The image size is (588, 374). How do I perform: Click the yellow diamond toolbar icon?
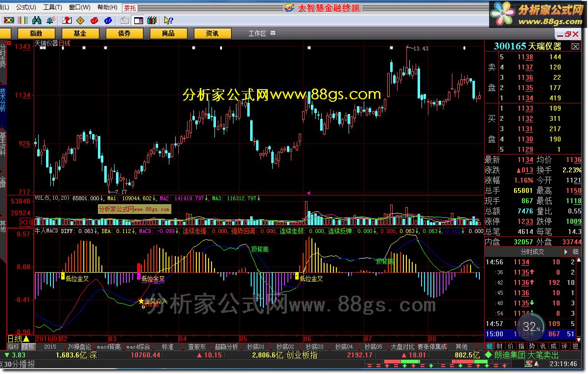pos(81,21)
